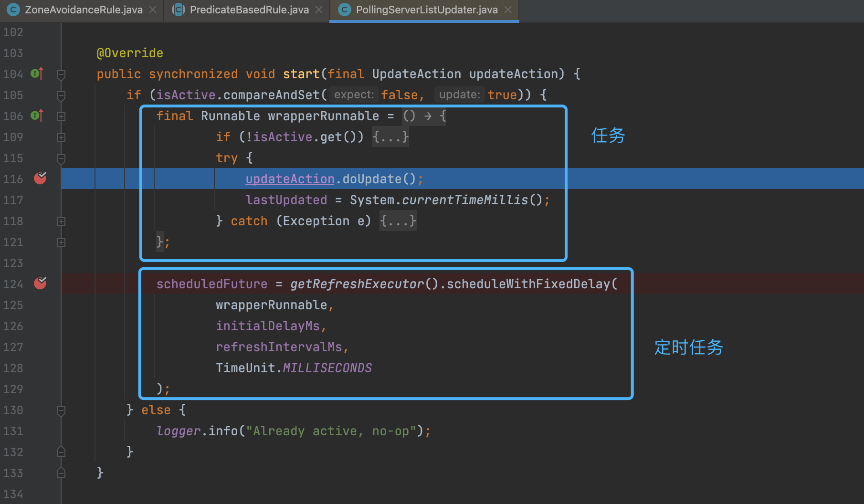Screen dimensions: 864x504
Task: Click the abstract class icon on PredicateBasedRule.java tab
Action: tap(178, 10)
